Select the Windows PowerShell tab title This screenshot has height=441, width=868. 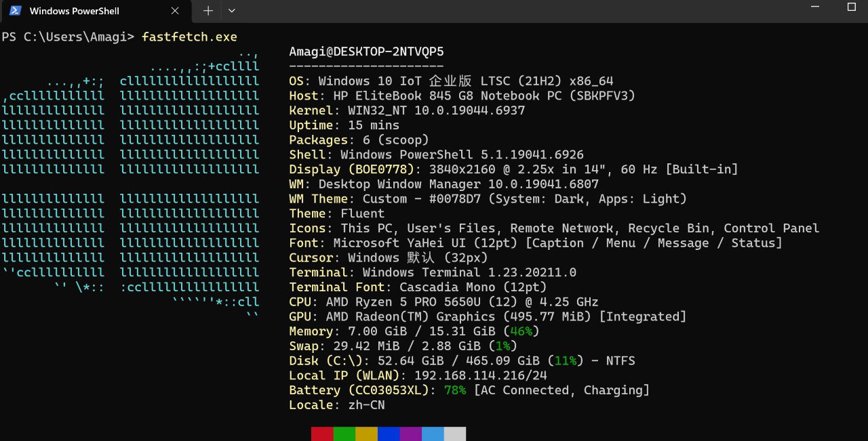pyautogui.click(x=73, y=11)
